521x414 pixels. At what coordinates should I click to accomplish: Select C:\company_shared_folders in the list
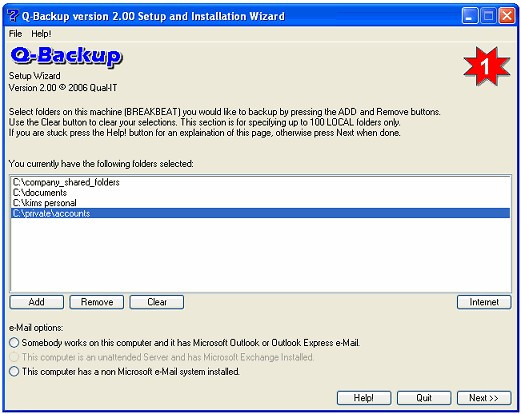(x=260, y=182)
